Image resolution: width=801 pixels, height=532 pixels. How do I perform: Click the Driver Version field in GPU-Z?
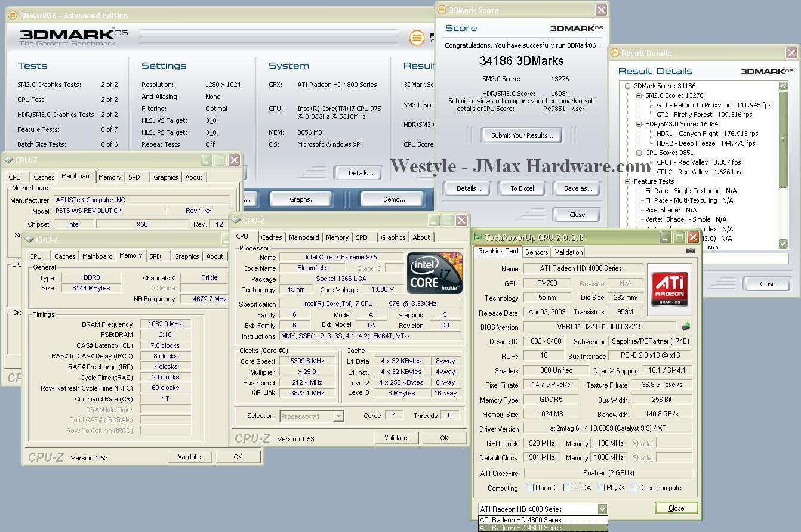point(608,429)
